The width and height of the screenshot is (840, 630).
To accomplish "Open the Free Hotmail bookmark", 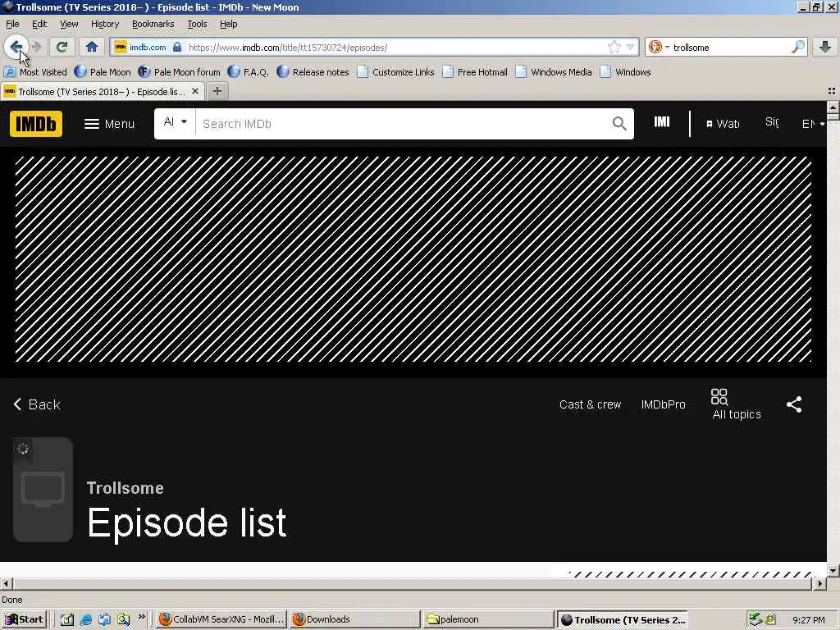I will click(475, 72).
